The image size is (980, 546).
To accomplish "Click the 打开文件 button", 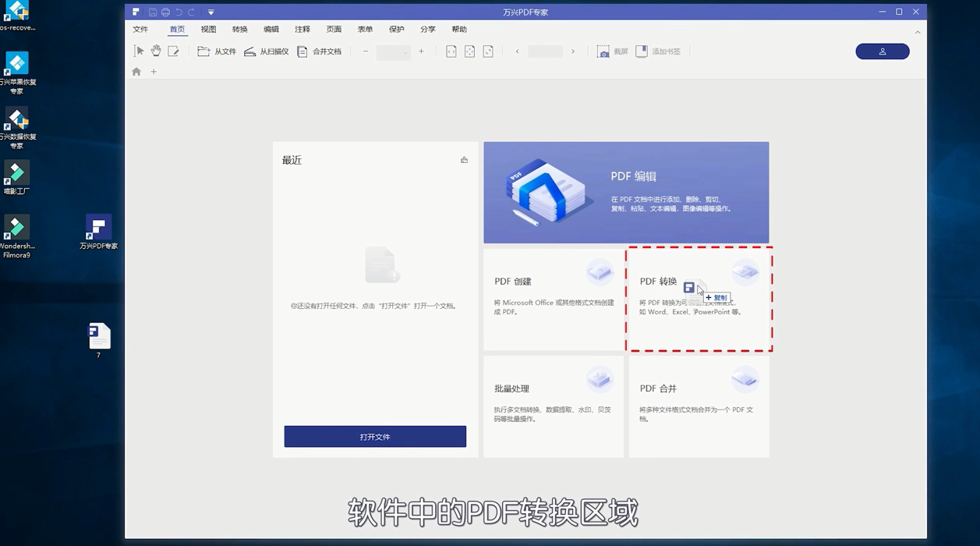I will (x=375, y=437).
